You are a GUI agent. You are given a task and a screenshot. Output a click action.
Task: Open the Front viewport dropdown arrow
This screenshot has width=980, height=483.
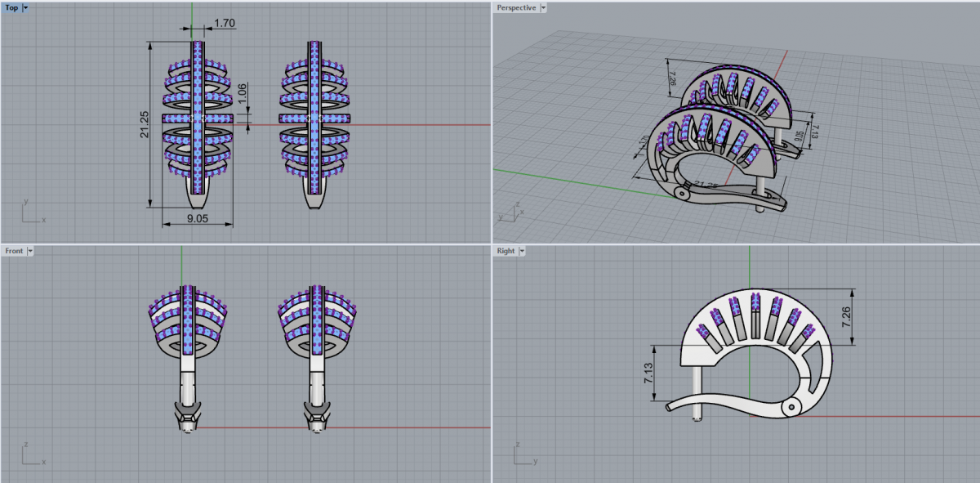(x=31, y=251)
